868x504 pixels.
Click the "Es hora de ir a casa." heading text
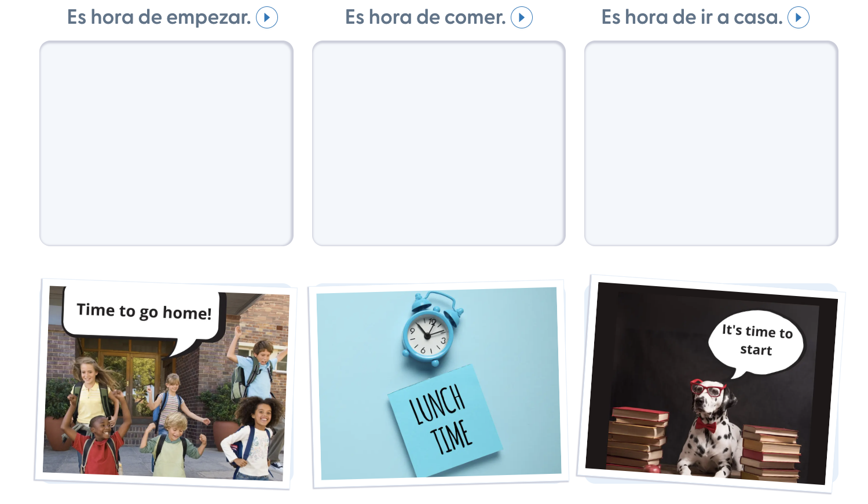click(692, 17)
